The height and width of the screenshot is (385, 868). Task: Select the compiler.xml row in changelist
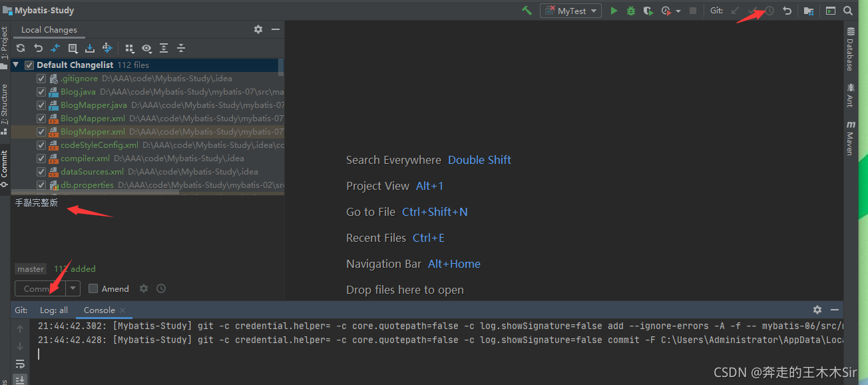148,158
